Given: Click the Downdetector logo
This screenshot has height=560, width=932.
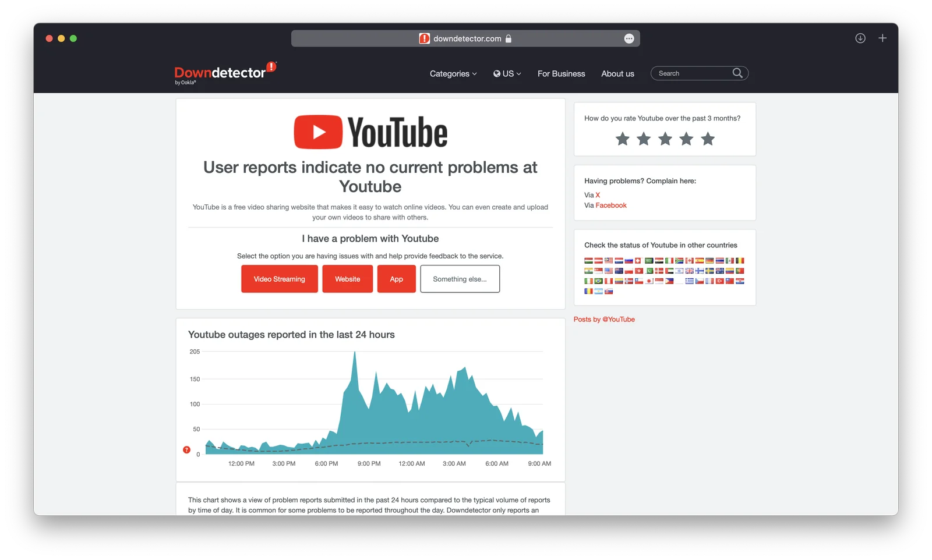Looking at the screenshot, I should pyautogui.click(x=225, y=70).
